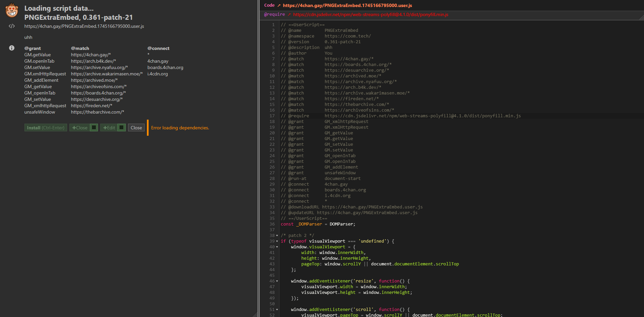Click https://4chan.gay/* in match list

tap(91, 55)
